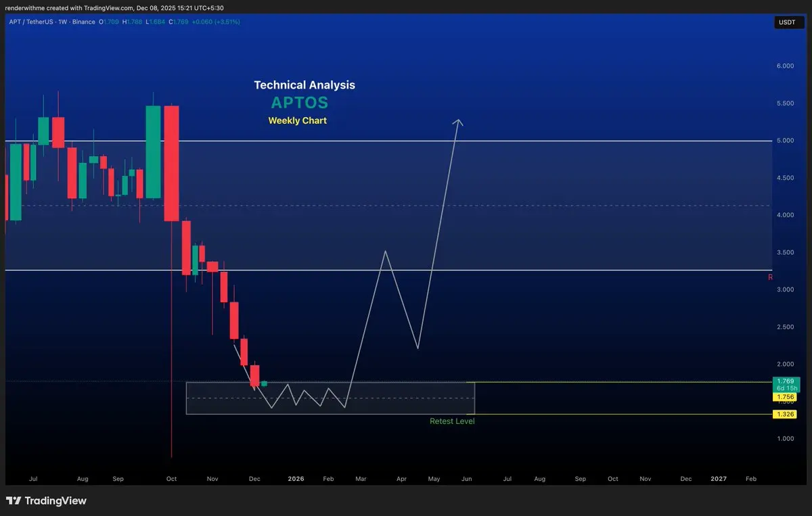
Task: Click the Apr label on time axis
Action: click(401, 479)
